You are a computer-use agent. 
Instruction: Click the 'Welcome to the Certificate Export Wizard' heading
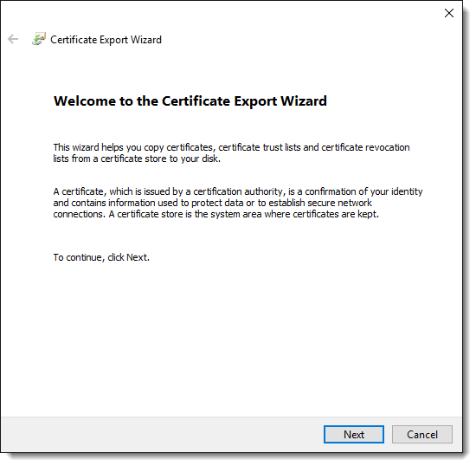point(190,101)
